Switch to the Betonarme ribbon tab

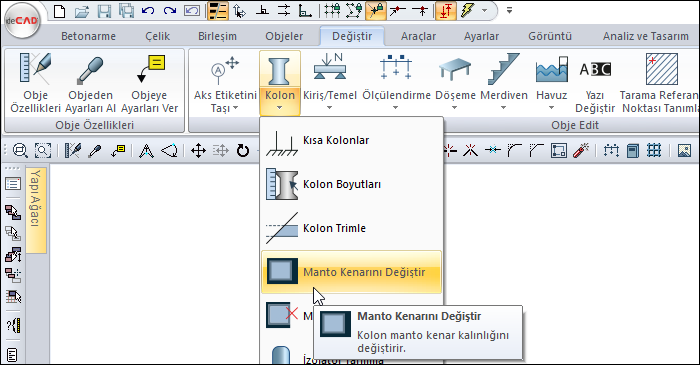(x=88, y=36)
